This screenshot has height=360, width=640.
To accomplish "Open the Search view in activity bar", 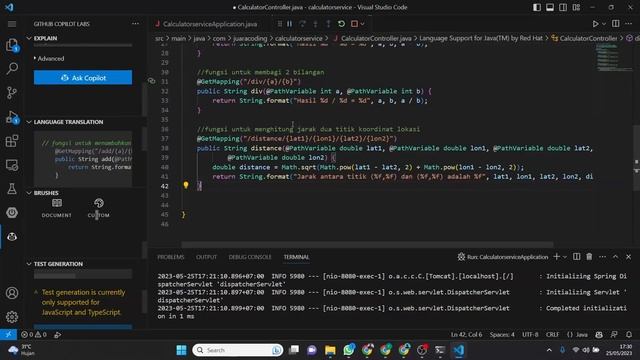I will pyautogui.click(x=12, y=68).
